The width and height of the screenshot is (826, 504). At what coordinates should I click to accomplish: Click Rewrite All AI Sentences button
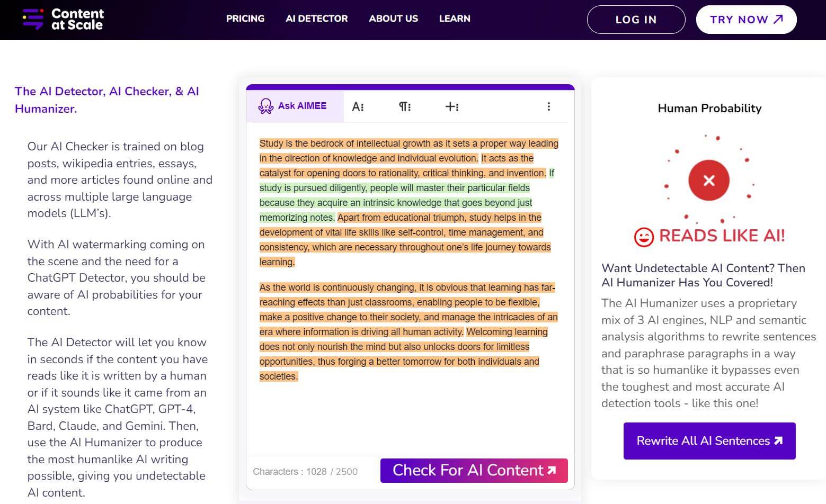click(709, 441)
